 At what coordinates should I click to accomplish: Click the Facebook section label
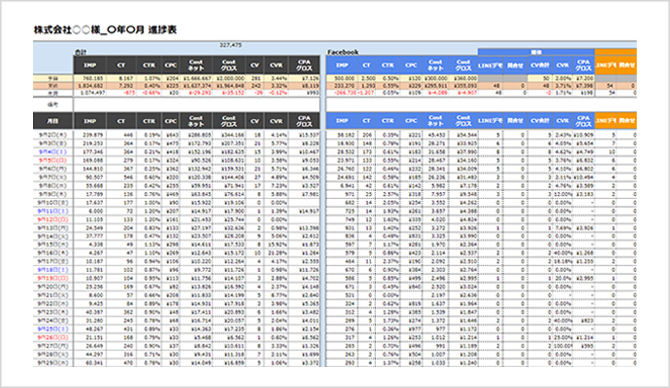point(343,52)
